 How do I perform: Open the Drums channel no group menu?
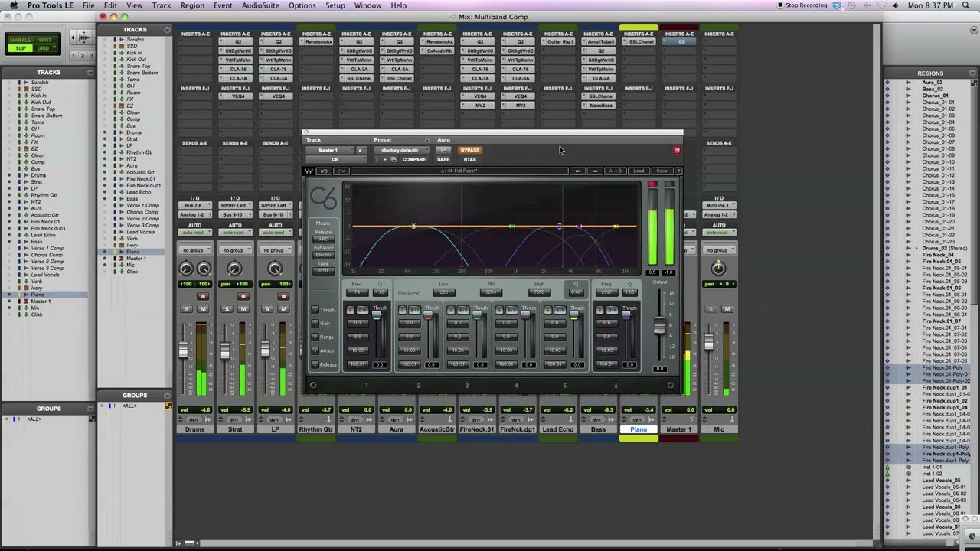(x=195, y=250)
